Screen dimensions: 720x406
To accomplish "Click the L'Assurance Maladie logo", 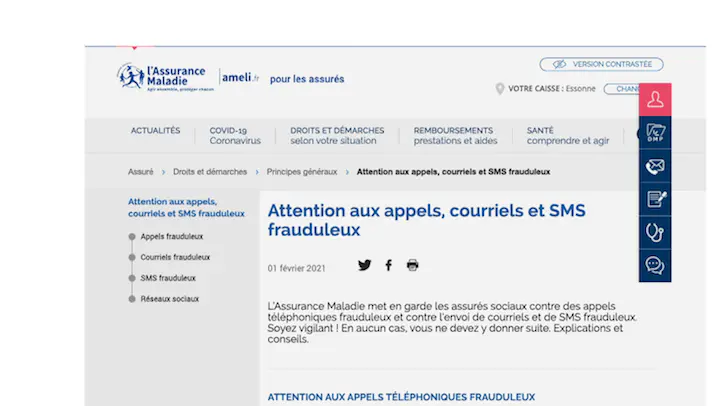I will [162, 77].
